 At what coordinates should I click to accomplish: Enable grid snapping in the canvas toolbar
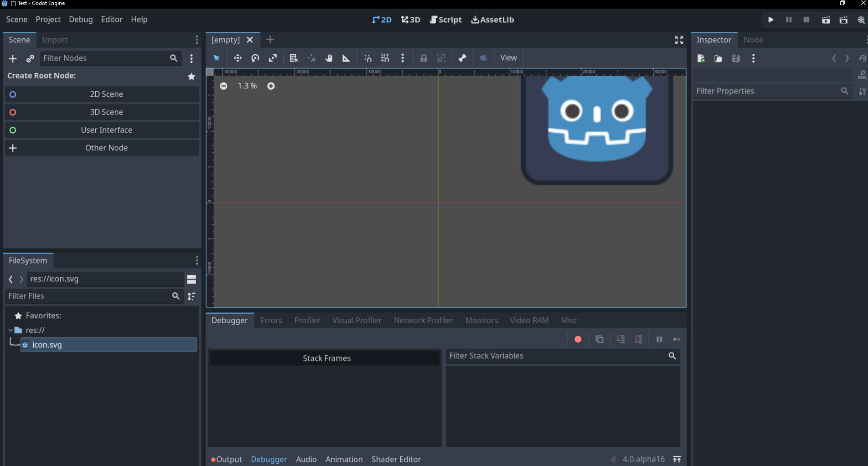click(385, 58)
